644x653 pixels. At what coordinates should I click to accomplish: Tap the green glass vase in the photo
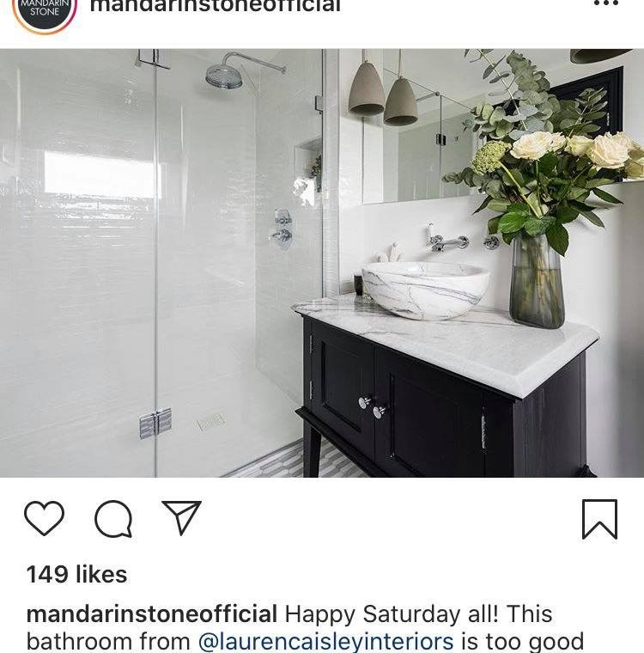tap(537, 282)
